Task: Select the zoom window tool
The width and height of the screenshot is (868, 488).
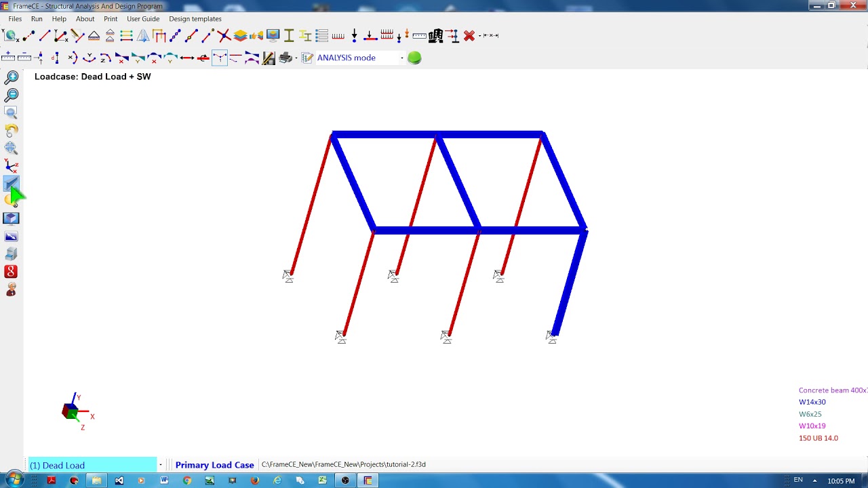Action: pyautogui.click(x=12, y=113)
